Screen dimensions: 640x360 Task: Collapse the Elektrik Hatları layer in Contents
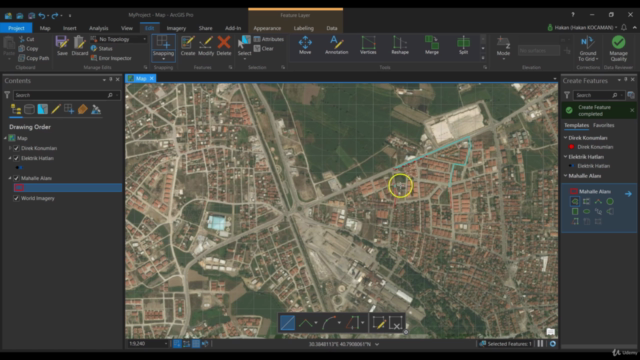click(10, 158)
